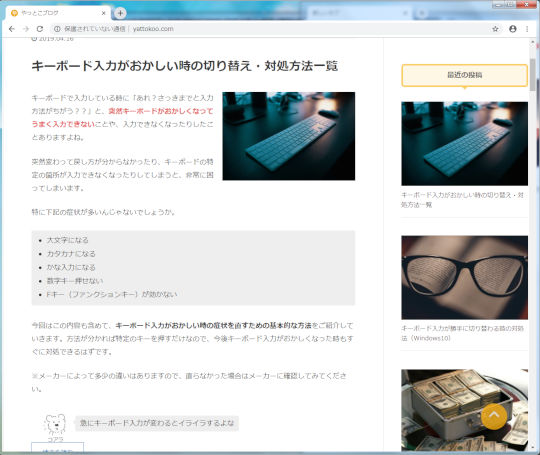Click the scrollbar up arrow
The image size is (540, 455).
tap(533, 42)
